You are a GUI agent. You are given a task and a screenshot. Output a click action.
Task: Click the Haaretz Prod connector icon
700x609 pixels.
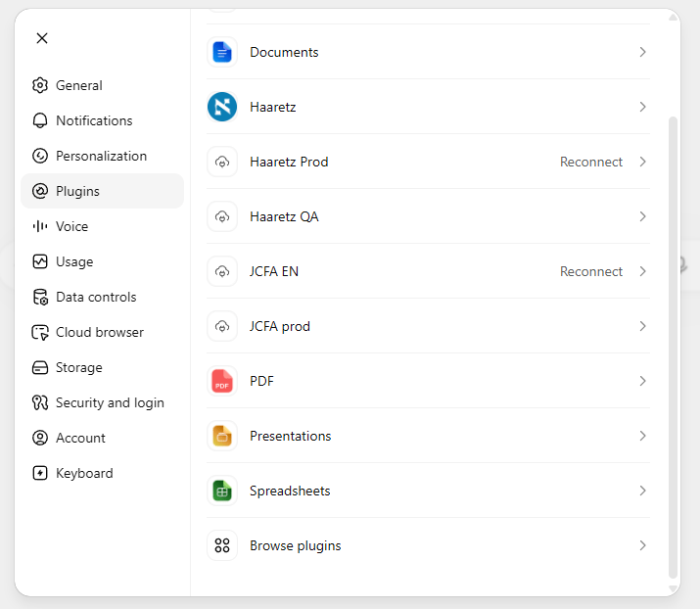tap(222, 162)
